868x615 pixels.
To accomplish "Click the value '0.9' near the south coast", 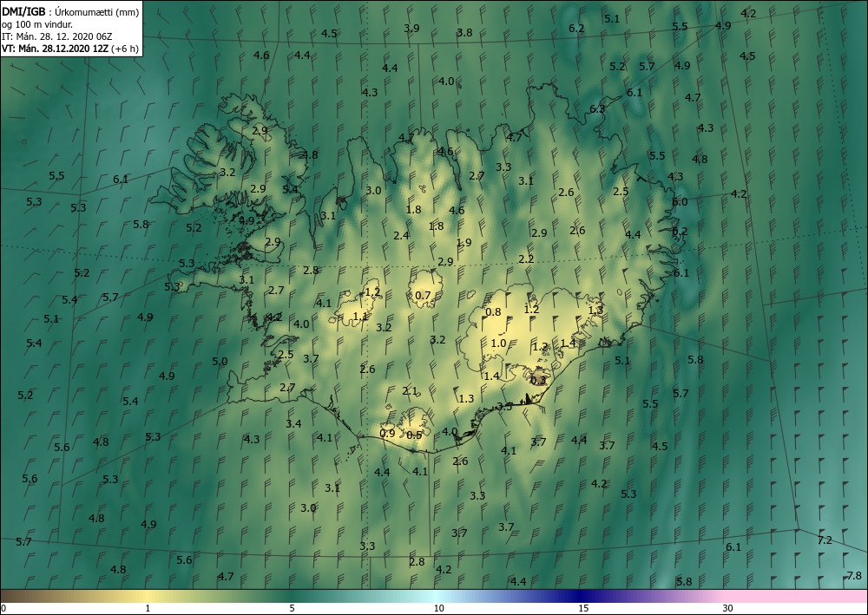I will tap(387, 433).
